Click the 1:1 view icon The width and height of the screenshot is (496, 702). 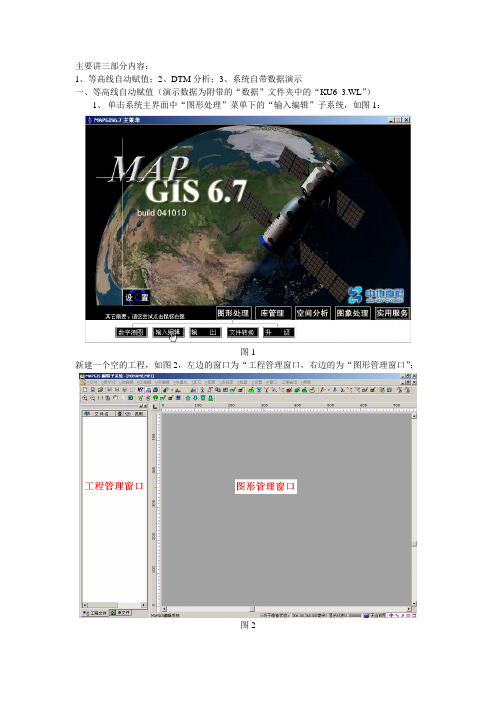(x=100, y=398)
